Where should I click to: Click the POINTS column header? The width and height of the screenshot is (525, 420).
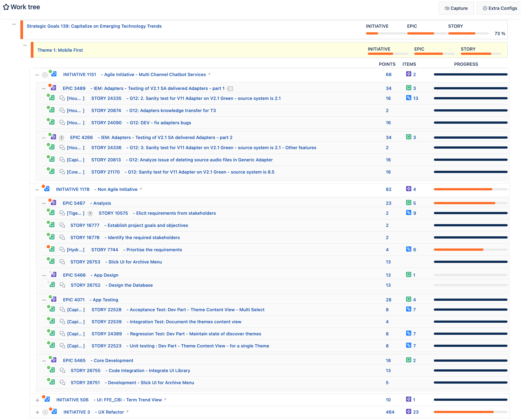point(390,65)
